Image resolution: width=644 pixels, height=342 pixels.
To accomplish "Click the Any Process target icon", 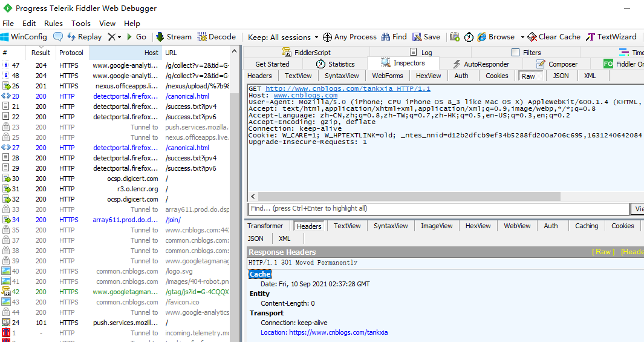I will tap(327, 37).
